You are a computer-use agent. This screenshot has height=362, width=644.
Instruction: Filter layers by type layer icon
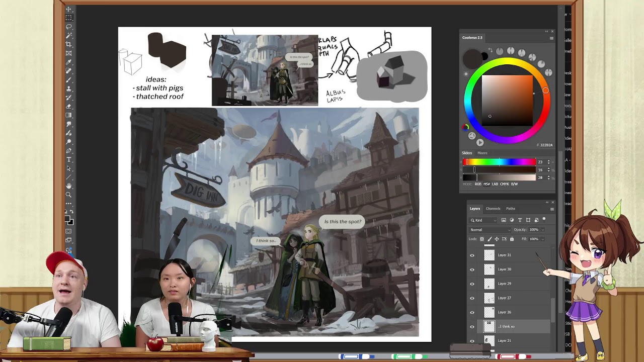(520, 220)
